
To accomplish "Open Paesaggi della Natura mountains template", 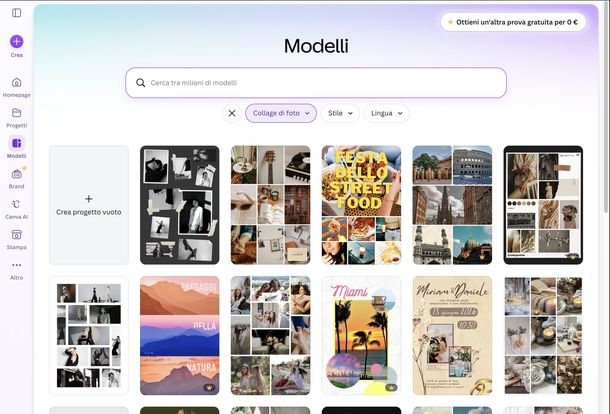I will coord(180,335).
